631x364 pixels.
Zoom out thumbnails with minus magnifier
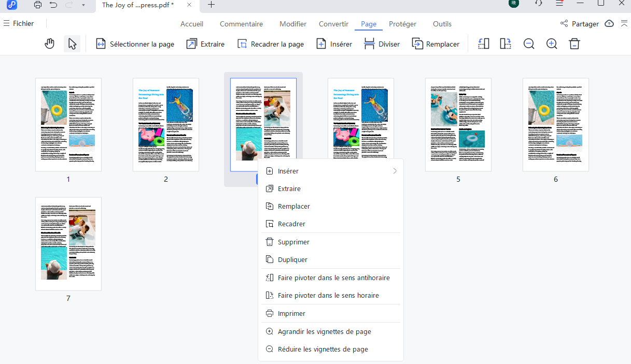point(529,44)
